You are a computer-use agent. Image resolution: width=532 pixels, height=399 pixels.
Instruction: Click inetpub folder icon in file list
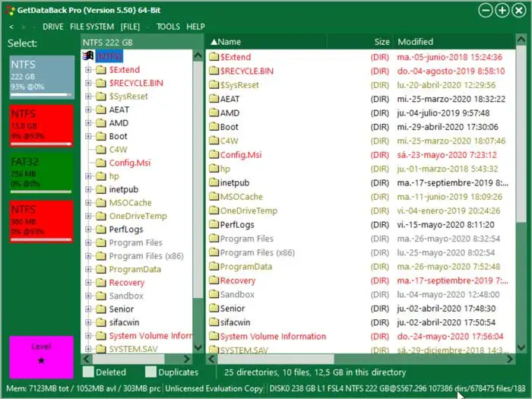214,182
